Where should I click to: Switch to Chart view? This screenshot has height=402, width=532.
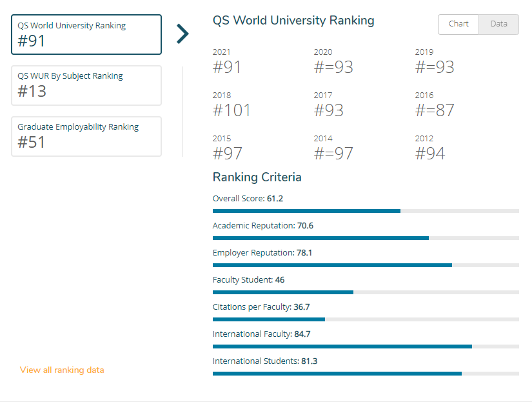[x=458, y=24]
